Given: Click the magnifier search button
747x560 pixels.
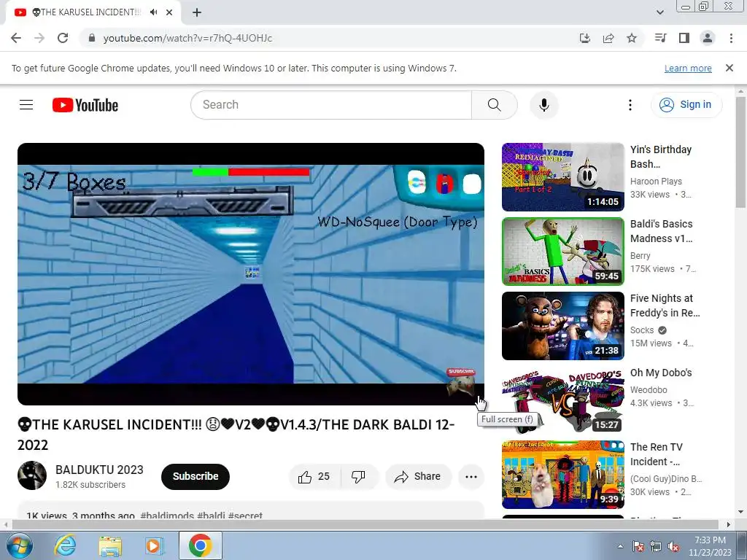Looking at the screenshot, I should tap(494, 105).
